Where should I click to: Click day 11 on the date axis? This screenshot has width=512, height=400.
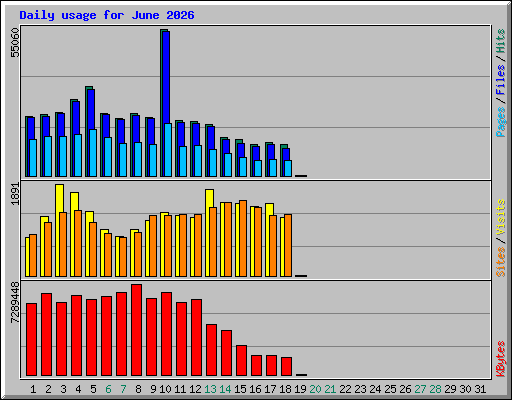(x=180, y=389)
